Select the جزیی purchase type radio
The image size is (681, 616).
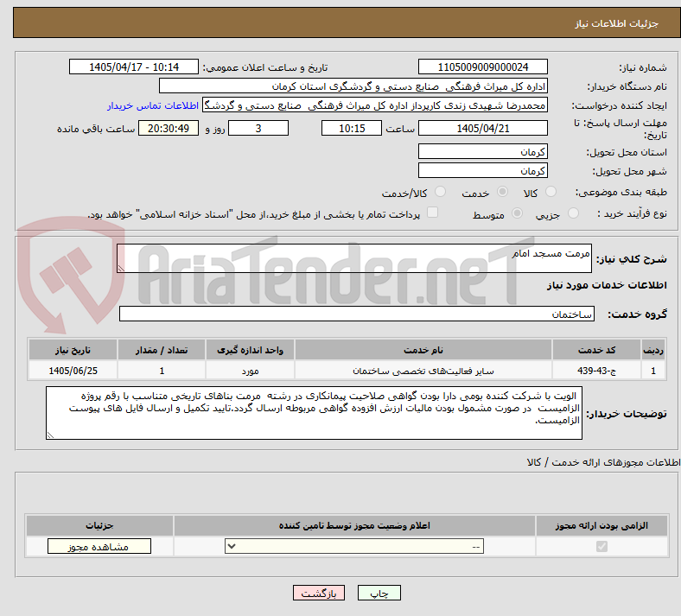573,213
